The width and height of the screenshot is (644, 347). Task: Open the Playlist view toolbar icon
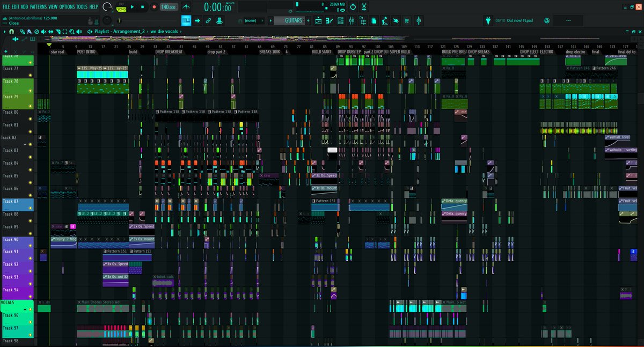coord(318,20)
